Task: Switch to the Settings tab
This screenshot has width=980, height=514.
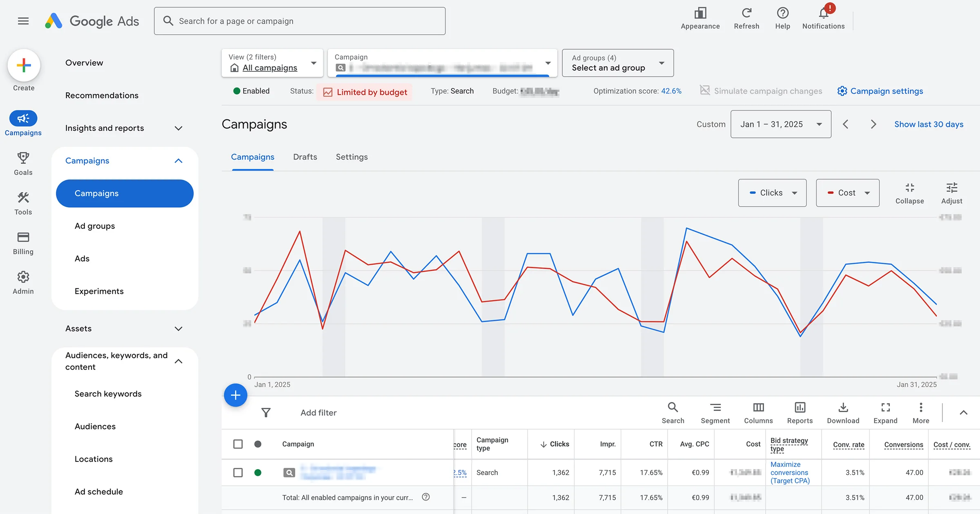Action: [x=352, y=157]
